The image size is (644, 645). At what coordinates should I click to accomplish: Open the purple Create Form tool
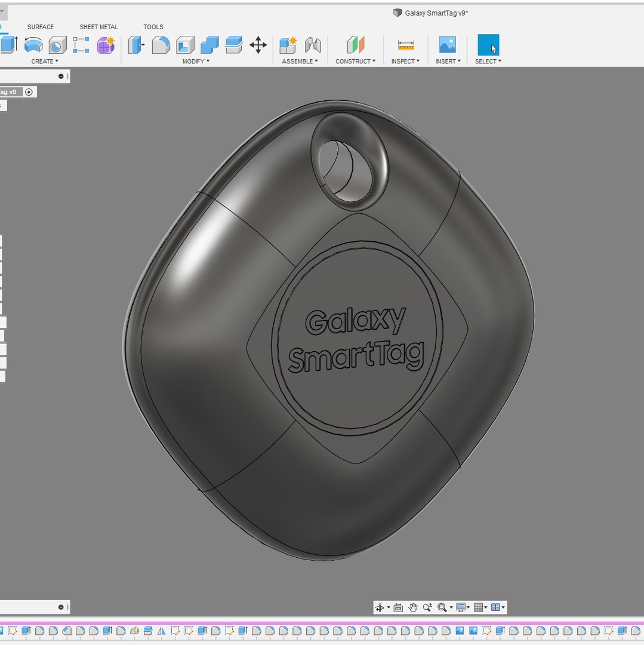[106, 45]
